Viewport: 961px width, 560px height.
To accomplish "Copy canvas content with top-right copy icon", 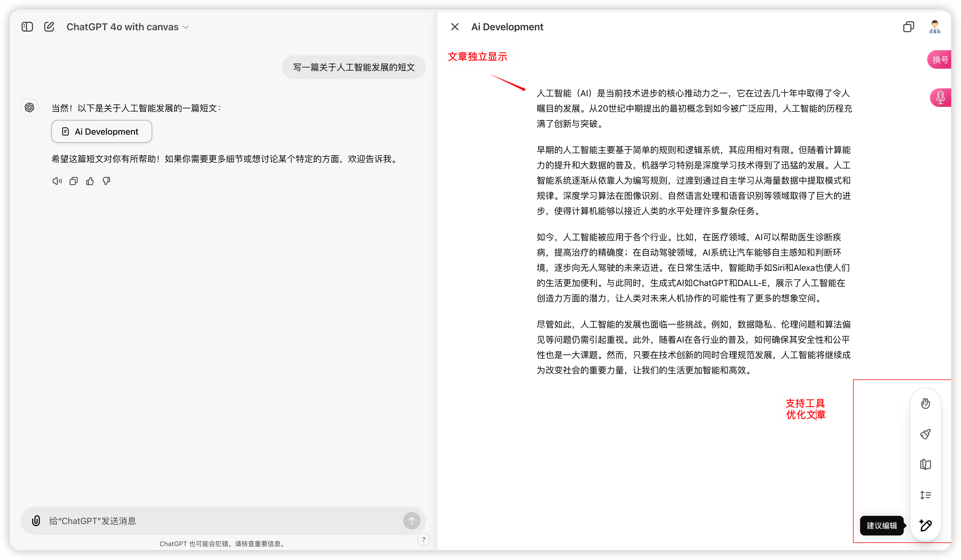I will tap(908, 27).
